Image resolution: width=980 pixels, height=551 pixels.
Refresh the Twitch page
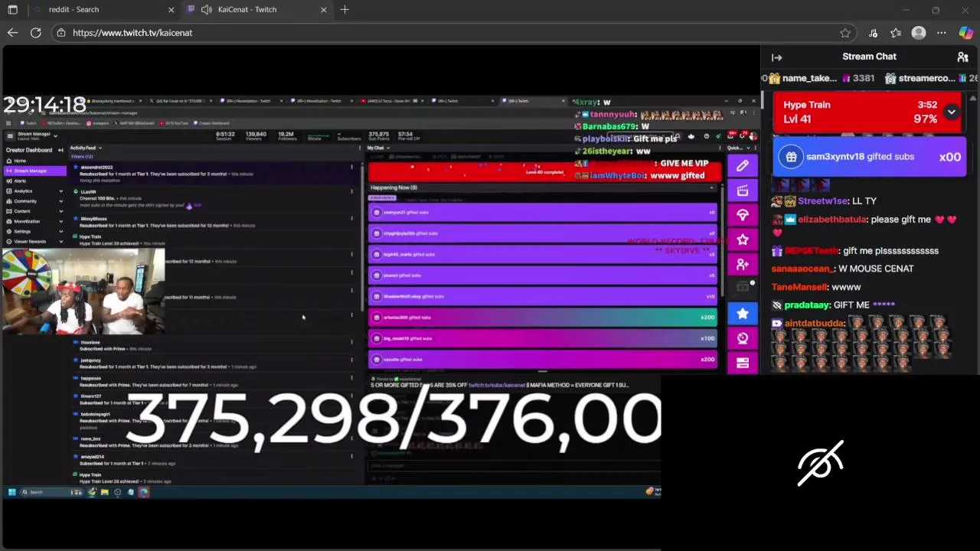(x=35, y=33)
